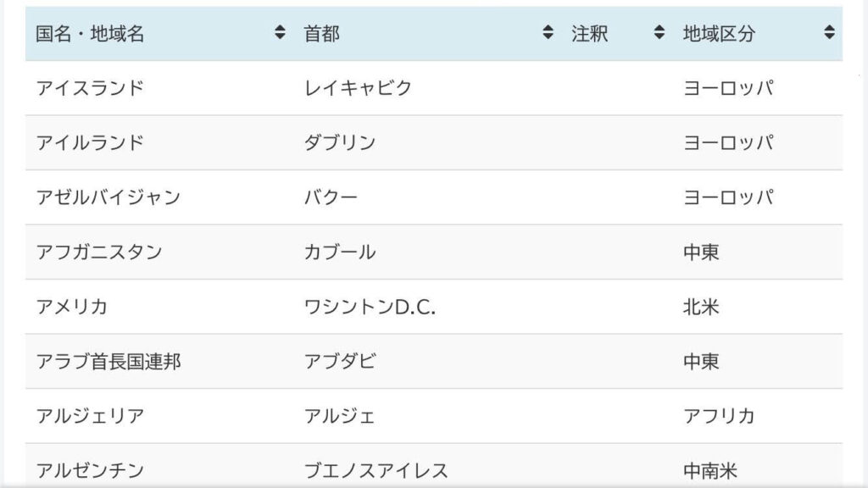868x488 pixels.
Task: Click the sort arrows beside 地域区分 header
Action: 829,34
